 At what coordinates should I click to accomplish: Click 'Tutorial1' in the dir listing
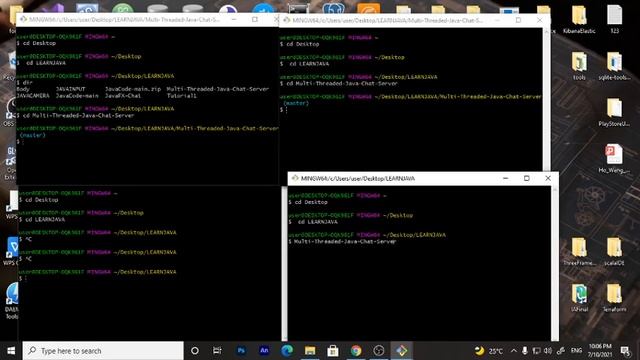point(182,96)
